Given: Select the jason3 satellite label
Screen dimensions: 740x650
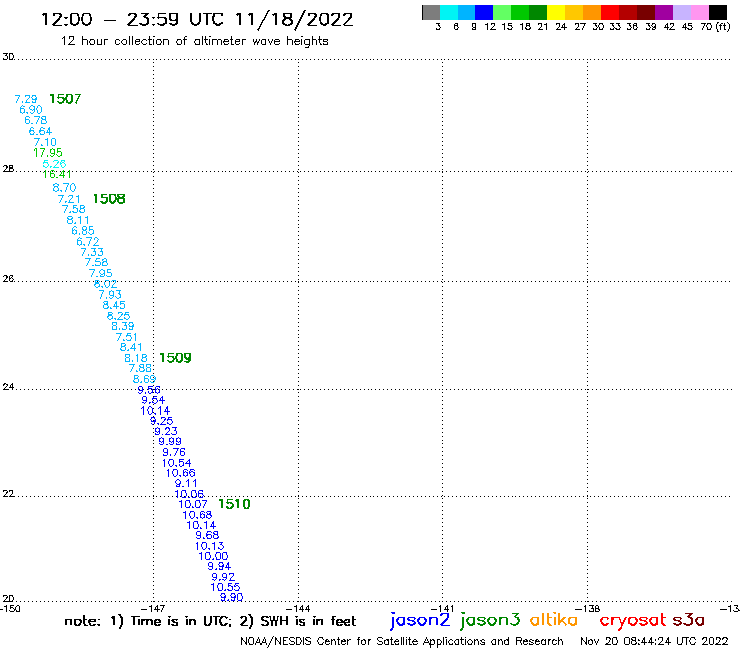Looking at the screenshot, I should 490,620.
